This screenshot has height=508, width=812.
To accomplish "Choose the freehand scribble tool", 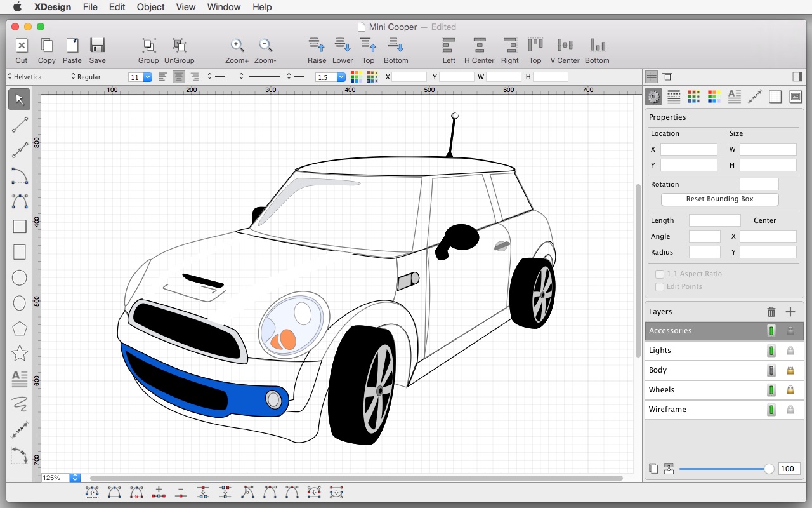I will pos(20,403).
